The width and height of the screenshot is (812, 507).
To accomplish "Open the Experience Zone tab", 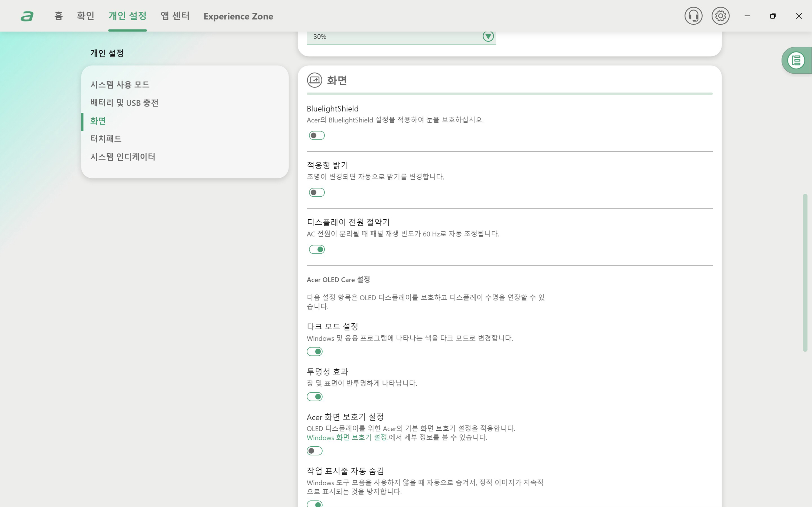I will 238,16.
